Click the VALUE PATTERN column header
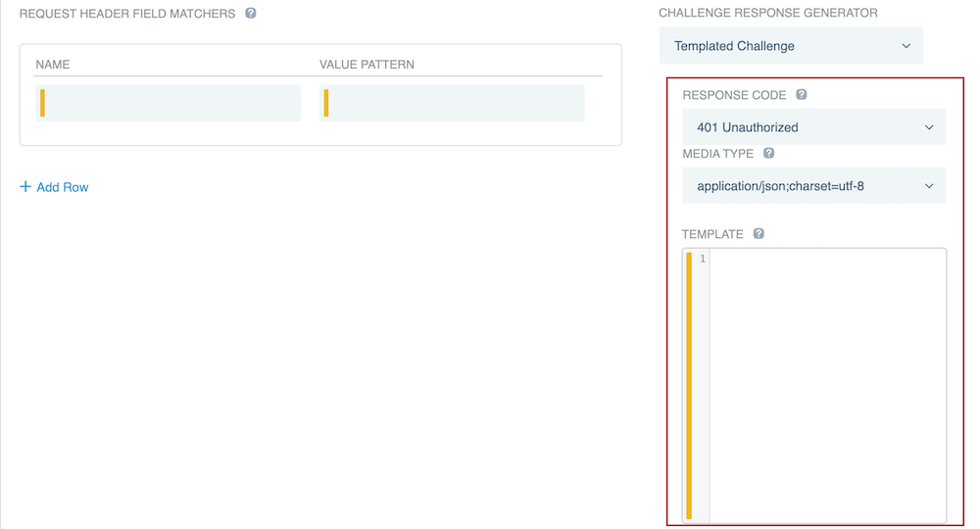 pyautogui.click(x=367, y=65)
